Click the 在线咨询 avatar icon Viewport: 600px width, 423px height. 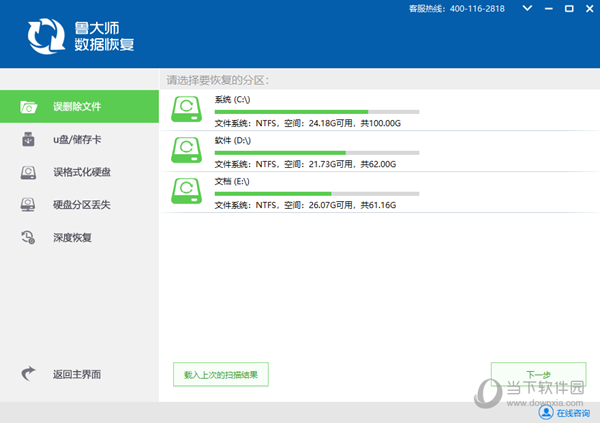[x=546, y=412]
